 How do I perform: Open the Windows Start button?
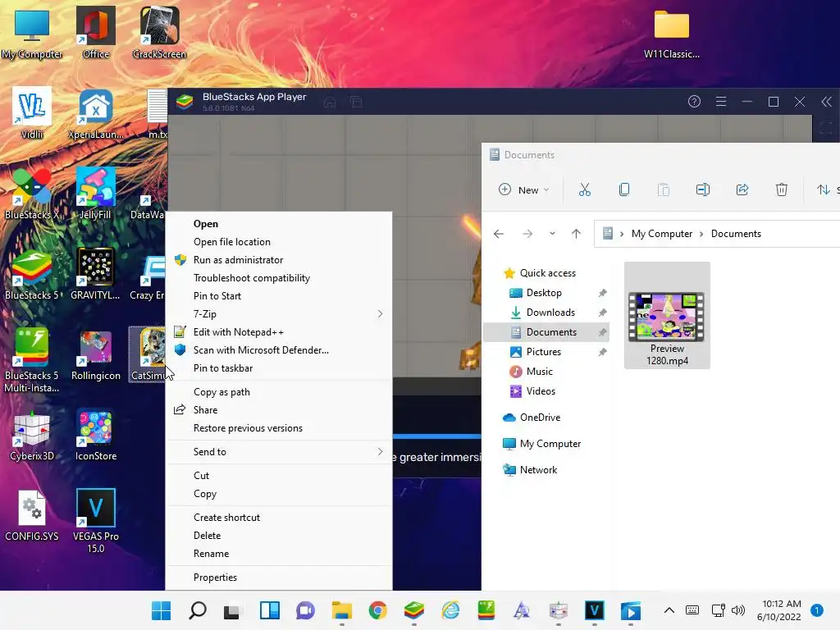162,610
